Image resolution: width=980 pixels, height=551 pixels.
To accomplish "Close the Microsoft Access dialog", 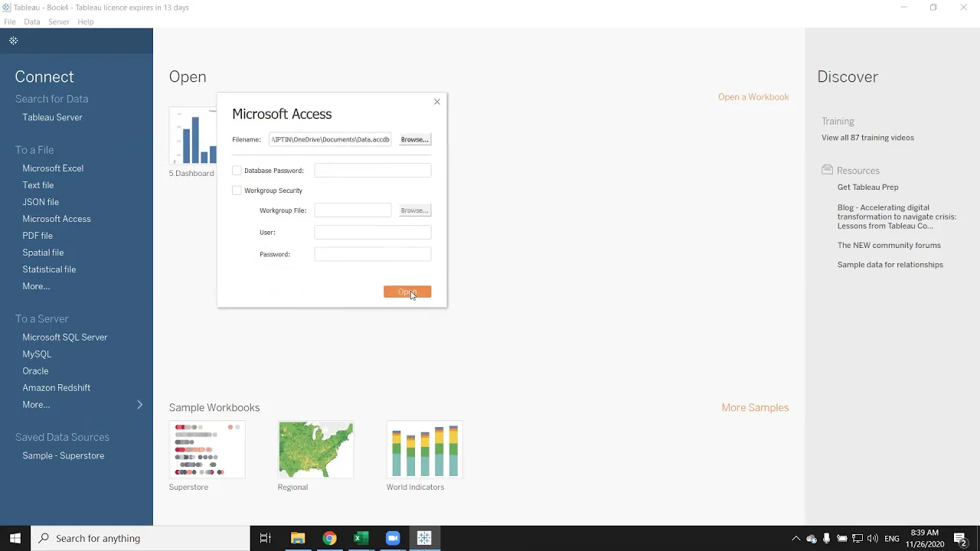I will coord(437,102).
